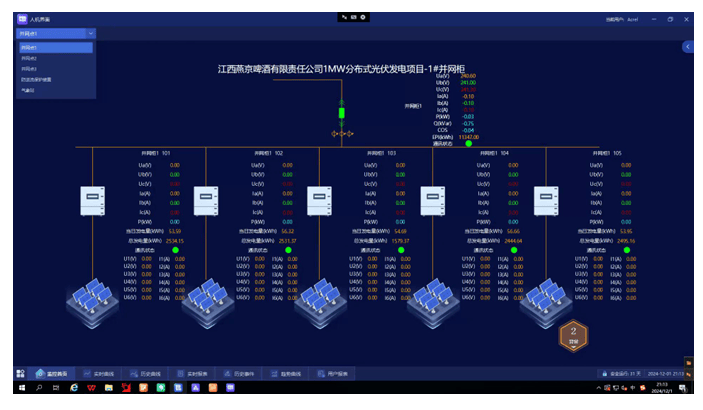This screenshot has height=410, width=703.
Task: Open the Windows Start menu
Action: (22, 388)
